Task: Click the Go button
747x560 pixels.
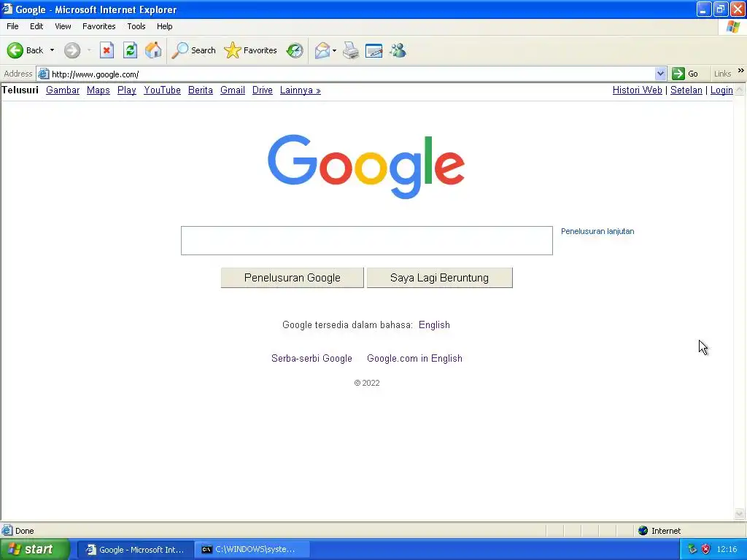Action: [685, 74]
